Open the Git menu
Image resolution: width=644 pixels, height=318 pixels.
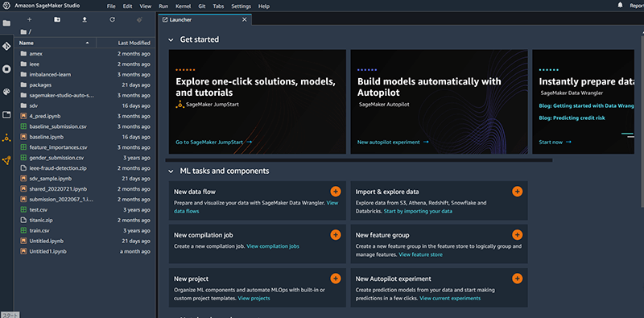[x=202, y=6]
